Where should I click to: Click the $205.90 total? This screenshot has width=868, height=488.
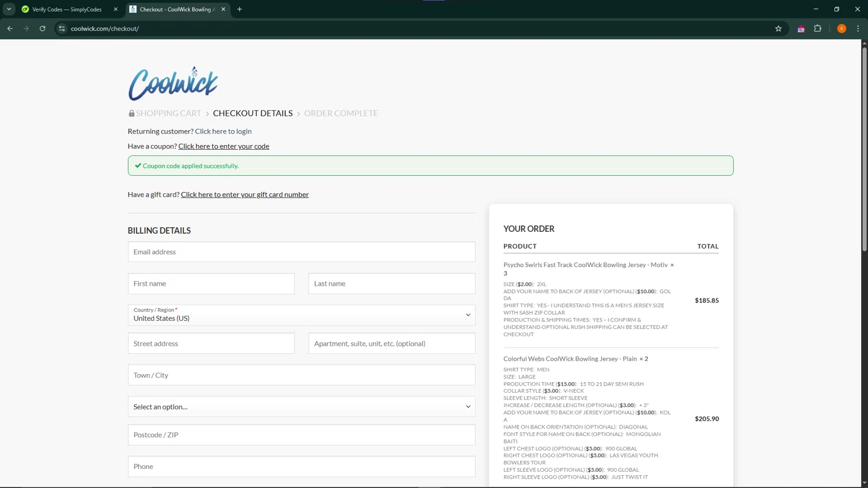(707, 419)
